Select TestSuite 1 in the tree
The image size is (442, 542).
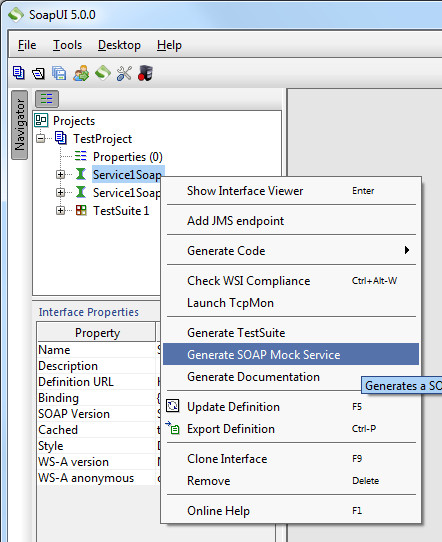[121, 211]
